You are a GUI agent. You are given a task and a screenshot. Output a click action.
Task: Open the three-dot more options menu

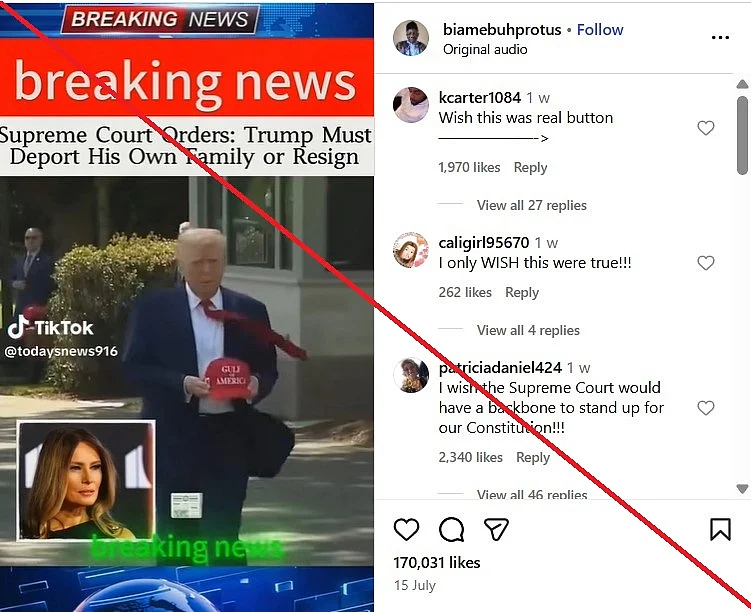pos(720,37)
